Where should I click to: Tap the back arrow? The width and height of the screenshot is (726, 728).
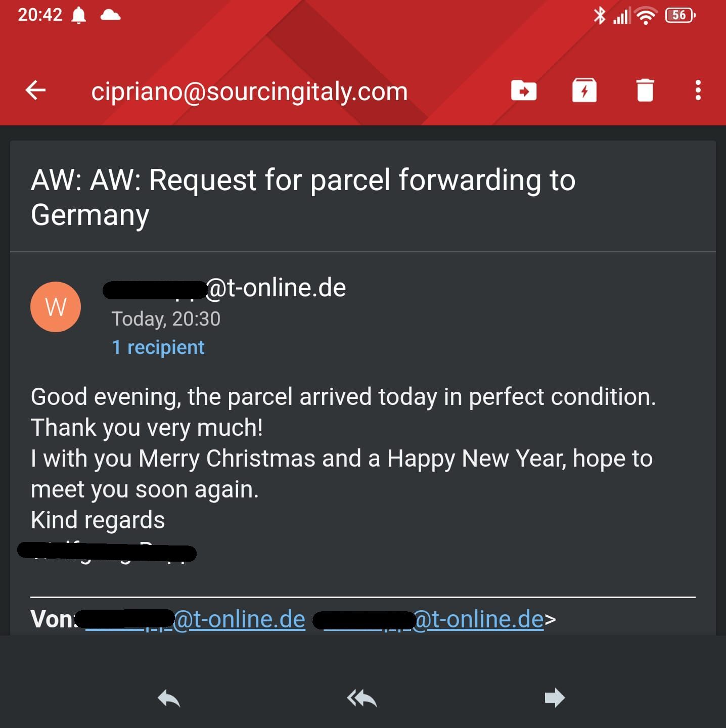pyautogui.click(x=35, y=91)
